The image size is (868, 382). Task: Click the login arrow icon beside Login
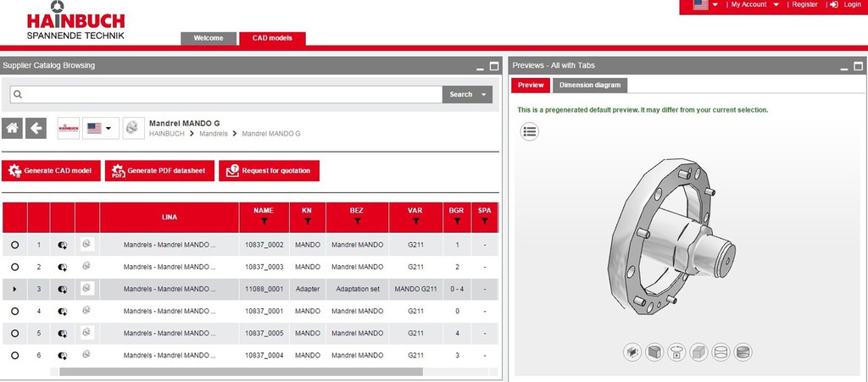pos(834,4)
